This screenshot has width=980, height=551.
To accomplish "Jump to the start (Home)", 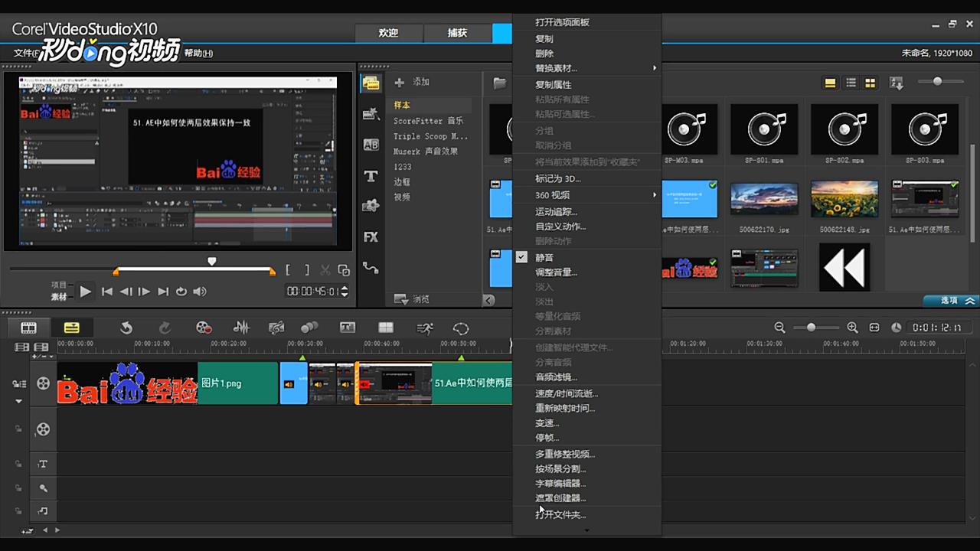I will [107, 292].
